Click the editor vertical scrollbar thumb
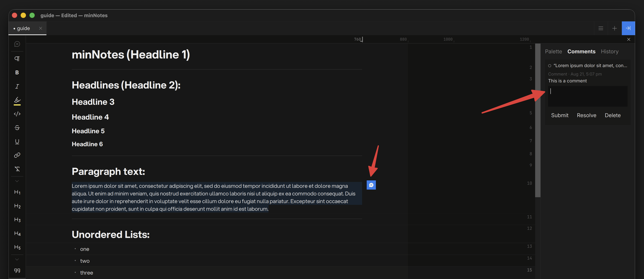This screenshot has width=644, height=279. [x=538, y=120]
